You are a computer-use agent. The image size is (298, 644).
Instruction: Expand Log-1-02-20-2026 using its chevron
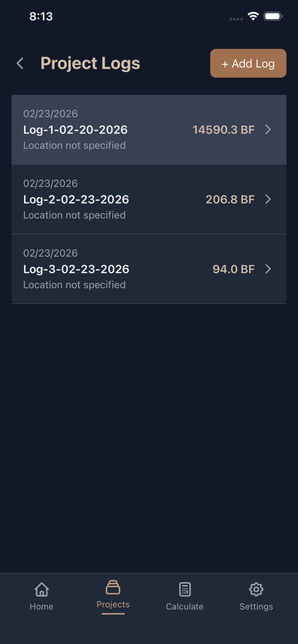coord(268,130)
